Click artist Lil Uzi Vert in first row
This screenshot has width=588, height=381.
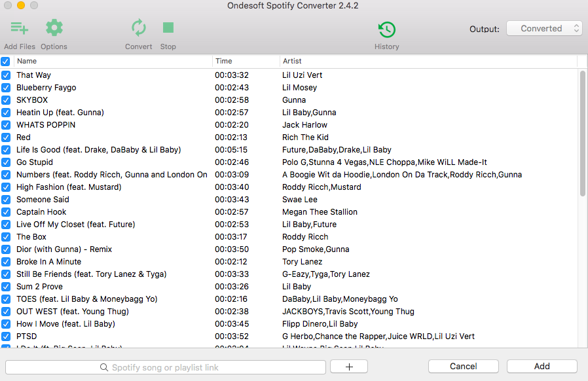click(303, 75)
